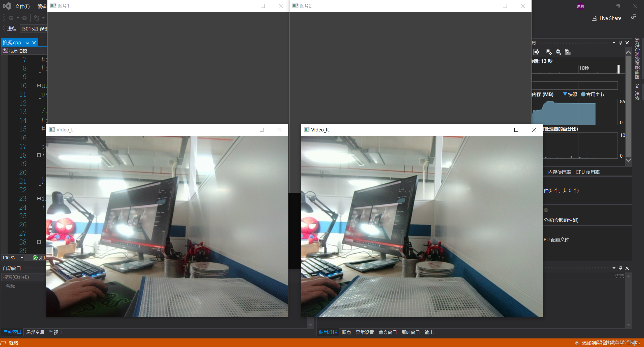The width and height of the screenshot is (644, 347).
Task: Toggle the 专用字节 legend marker
Action: [583, 94]
